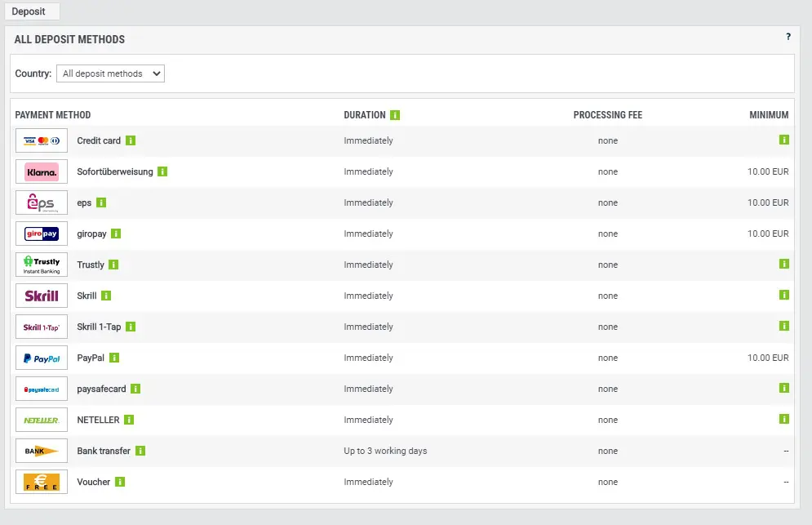Viewport: 812px width, 525px height.
Task: Click the paysafecard logo
Action: tap(42, 389)
